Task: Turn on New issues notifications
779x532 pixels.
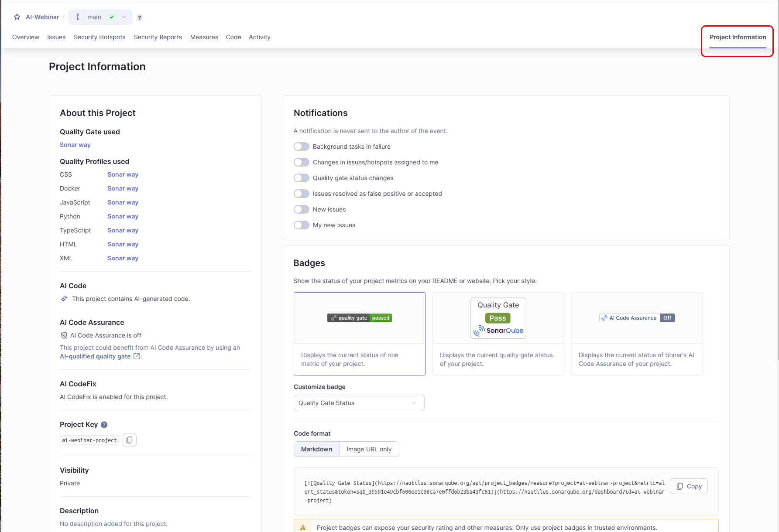Action: pos(301,209)
